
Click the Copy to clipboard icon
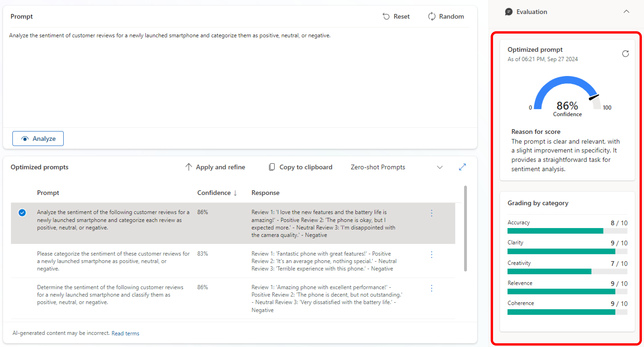point(272,167)
